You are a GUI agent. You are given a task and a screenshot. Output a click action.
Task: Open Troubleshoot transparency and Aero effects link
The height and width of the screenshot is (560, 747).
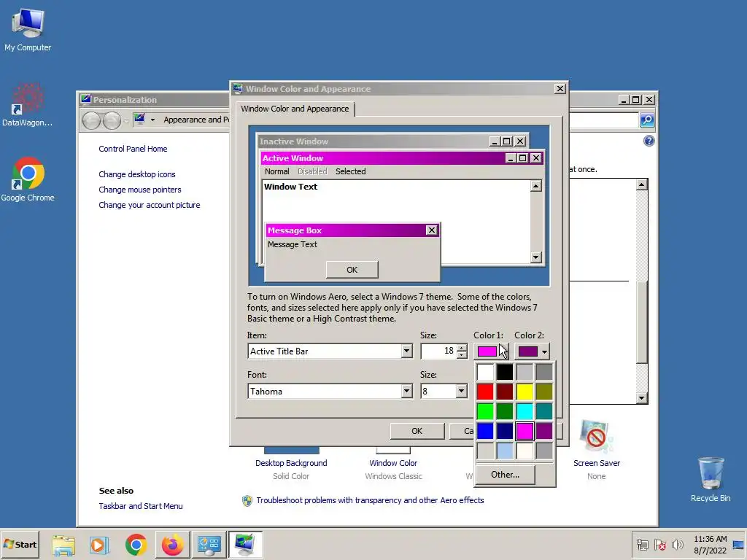(x=370, y=500)
